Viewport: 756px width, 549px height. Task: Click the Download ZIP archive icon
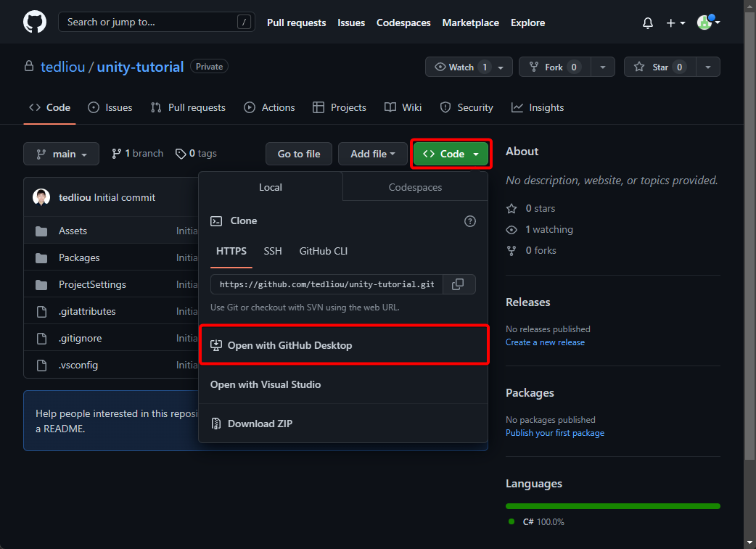point(216,424)
